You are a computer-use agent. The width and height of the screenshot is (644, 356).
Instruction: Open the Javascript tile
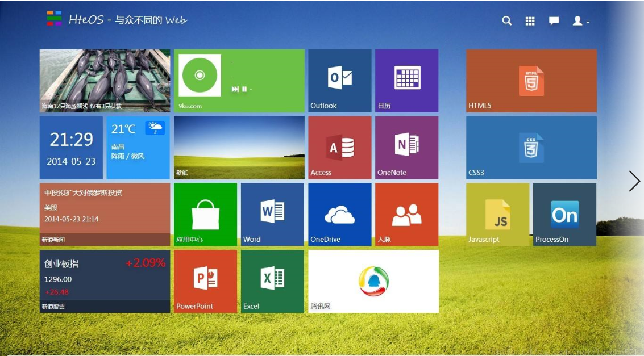tap(497, 215)
